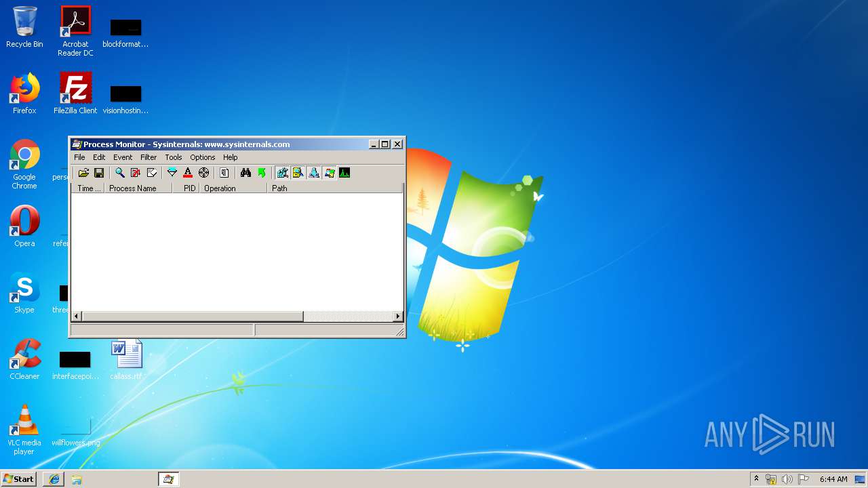Toggle the Capture magnifier icon
Viewport: 868px width, 488px height.
[x=120, y=173]
